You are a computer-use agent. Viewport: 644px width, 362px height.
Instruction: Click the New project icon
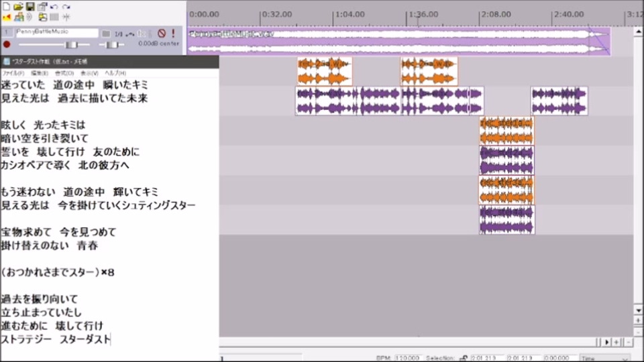[x=6, y=6]
